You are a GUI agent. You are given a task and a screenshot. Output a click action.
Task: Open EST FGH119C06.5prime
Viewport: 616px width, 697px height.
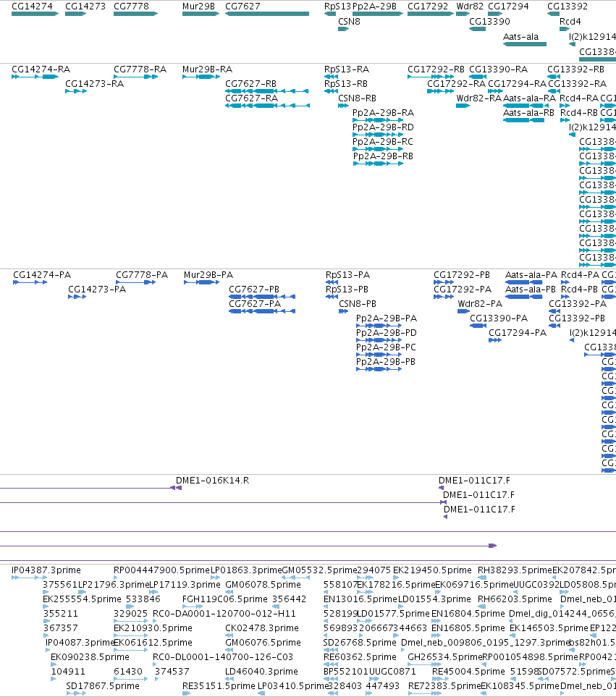tap(225, 599)
